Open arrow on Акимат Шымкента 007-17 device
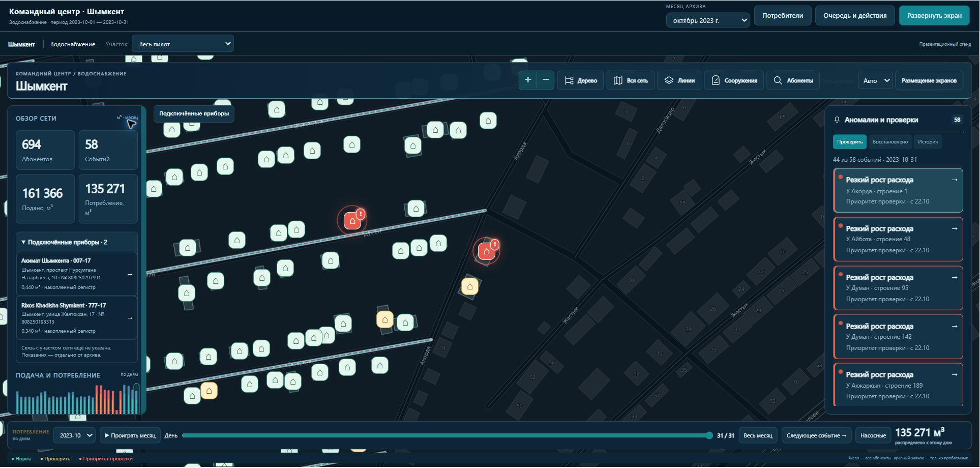 point(130,274)
